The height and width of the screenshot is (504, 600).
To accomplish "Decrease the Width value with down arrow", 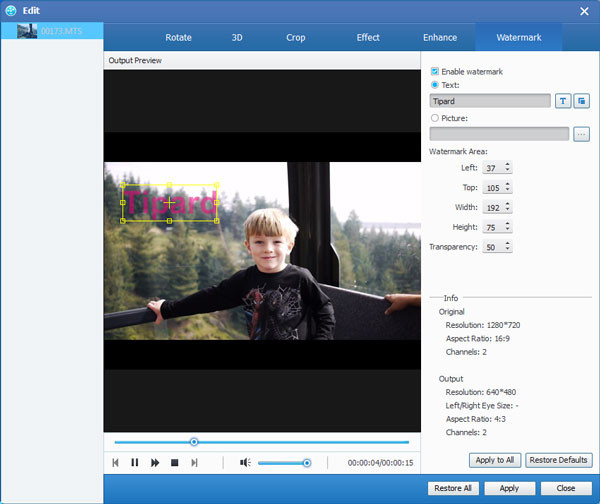I will (x=507, y=210).
